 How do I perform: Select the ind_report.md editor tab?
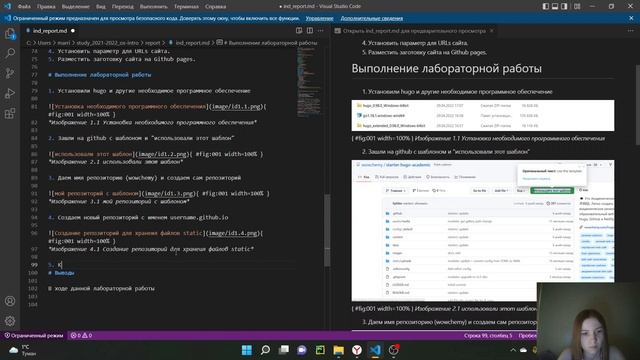pos(50,31)
